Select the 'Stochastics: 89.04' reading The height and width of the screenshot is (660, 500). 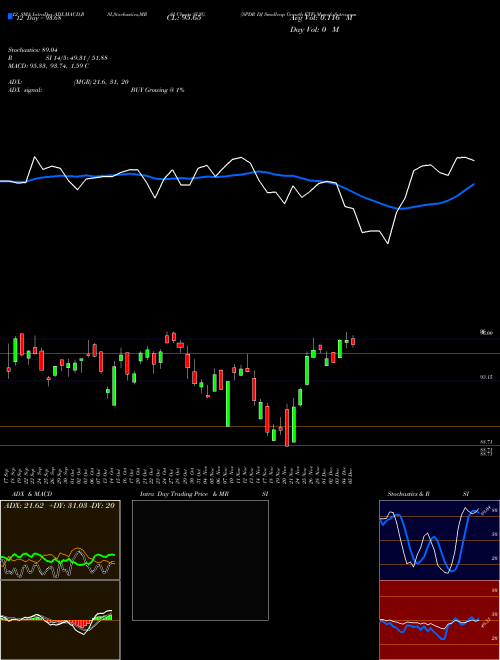32,50
